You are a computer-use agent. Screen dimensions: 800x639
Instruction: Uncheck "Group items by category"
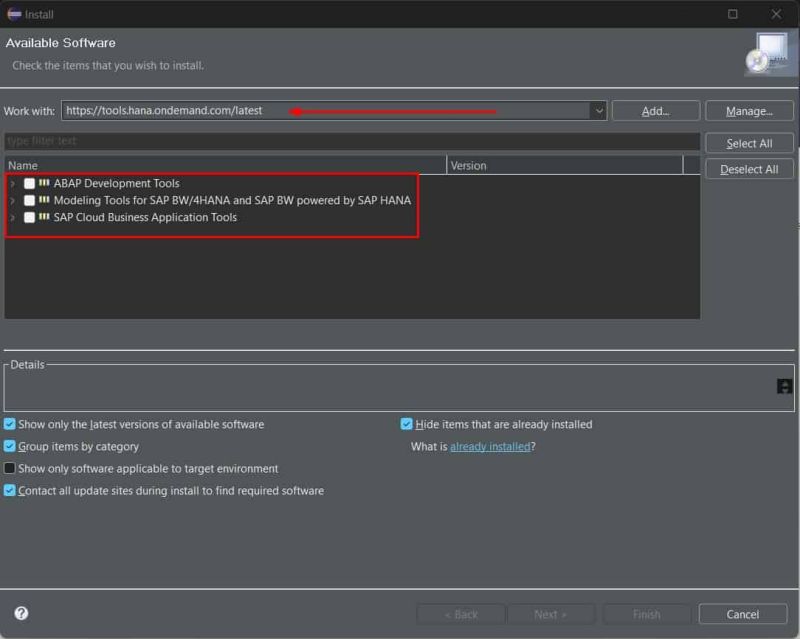click(9, 446)
